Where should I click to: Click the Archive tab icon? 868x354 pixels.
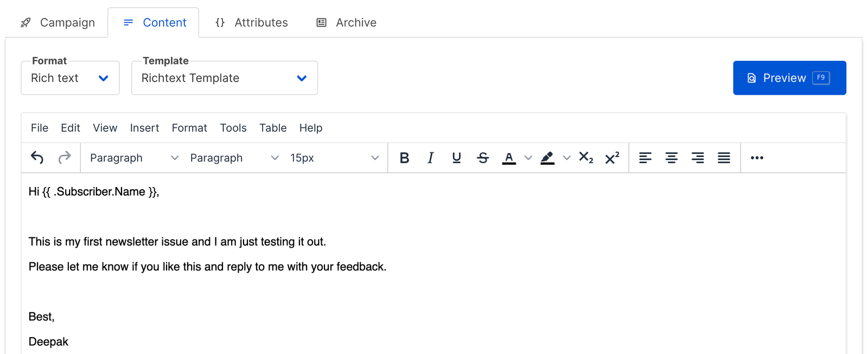tap(322, 23)
